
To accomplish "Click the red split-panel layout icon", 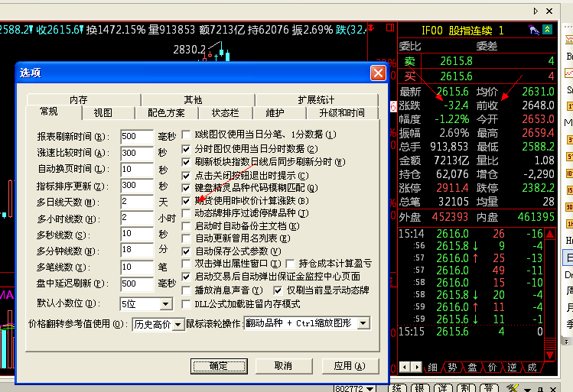I will 390,28.
